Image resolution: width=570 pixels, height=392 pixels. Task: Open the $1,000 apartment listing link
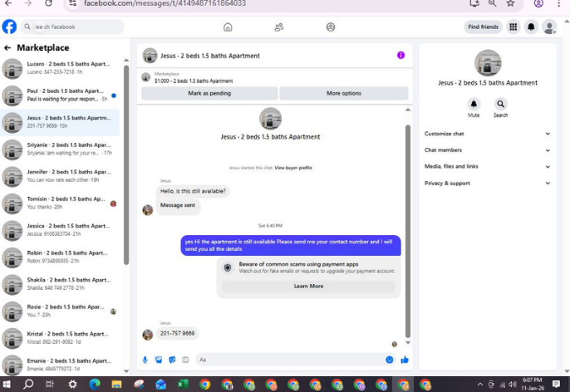[194, 81]
